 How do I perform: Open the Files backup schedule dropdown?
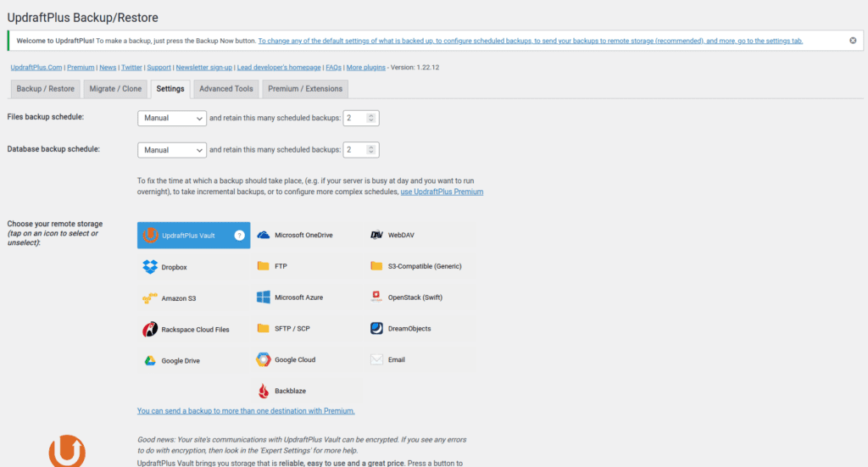(x=172, y=118)
